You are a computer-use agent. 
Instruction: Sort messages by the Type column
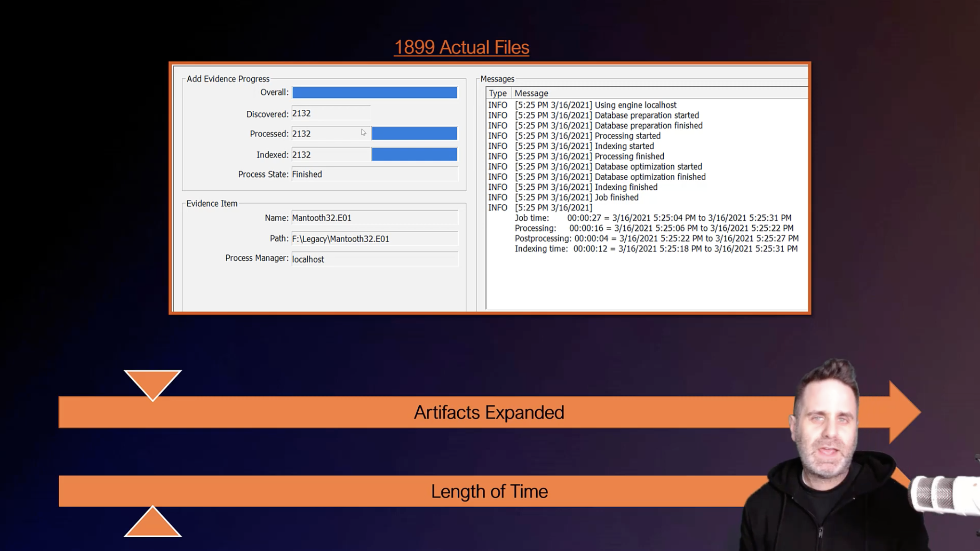[x=498, y=93]
